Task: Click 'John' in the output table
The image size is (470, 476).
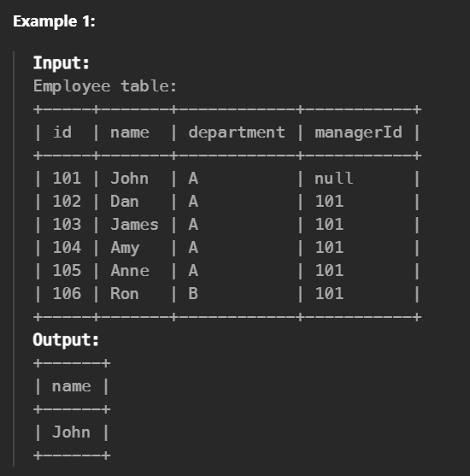Action: 71,432
